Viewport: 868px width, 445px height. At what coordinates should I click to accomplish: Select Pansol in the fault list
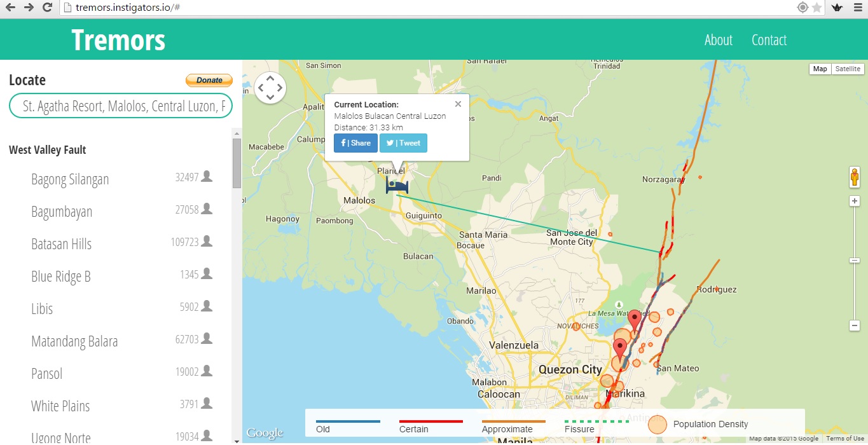tap(47, 374)
